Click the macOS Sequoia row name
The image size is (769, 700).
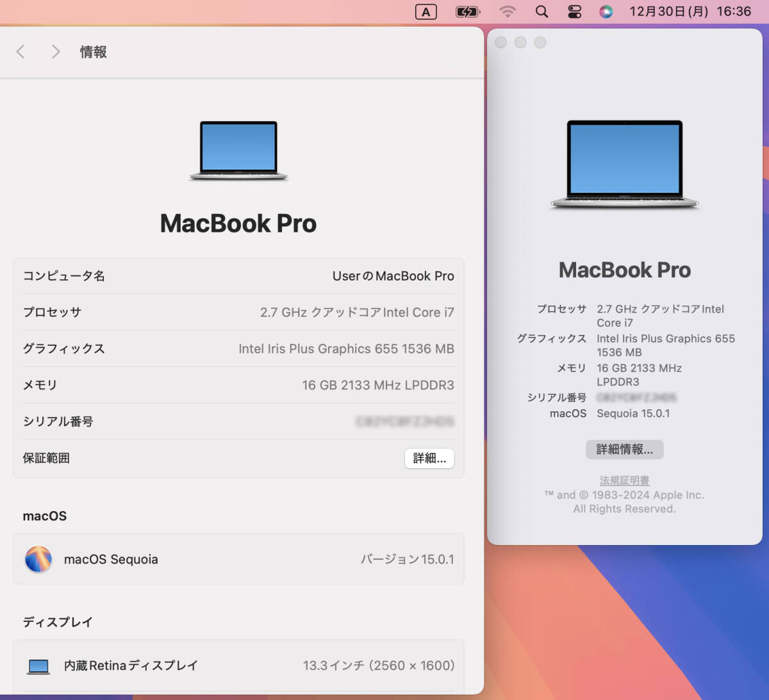click(x=111, y=559)
